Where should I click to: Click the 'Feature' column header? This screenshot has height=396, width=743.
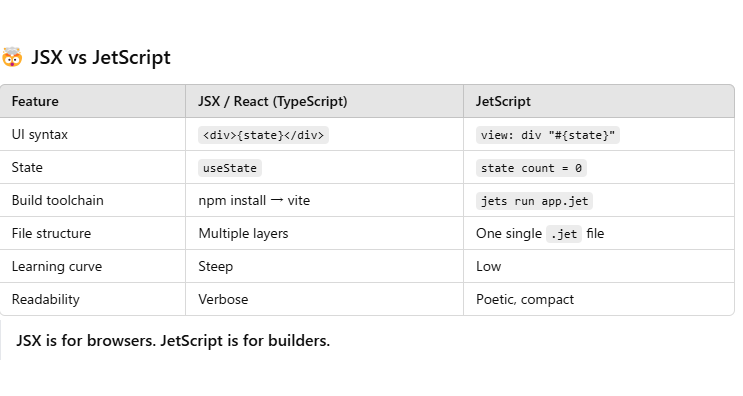point(35,101)
